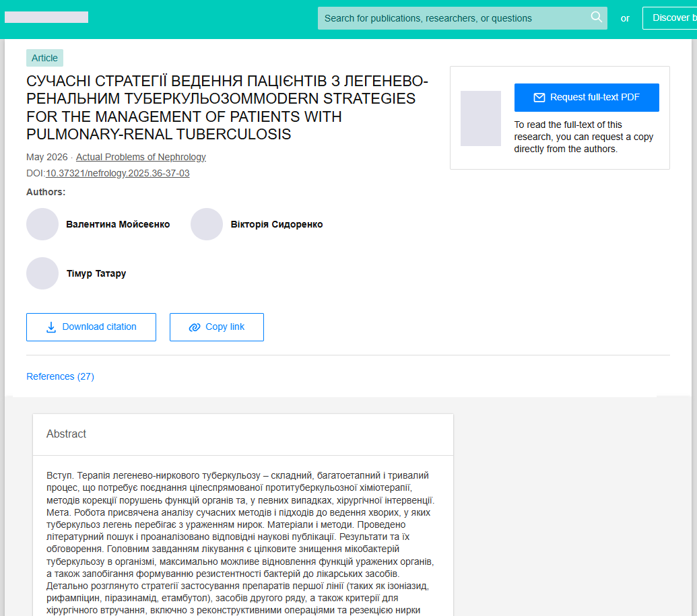This screenshot has height=616, width=697.
Task: Switch to the References (27) tab
Action: click(x=60, y=376)
